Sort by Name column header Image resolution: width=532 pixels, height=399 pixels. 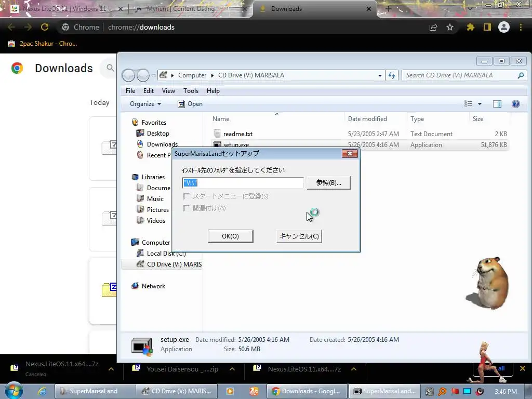click(221, 119)
